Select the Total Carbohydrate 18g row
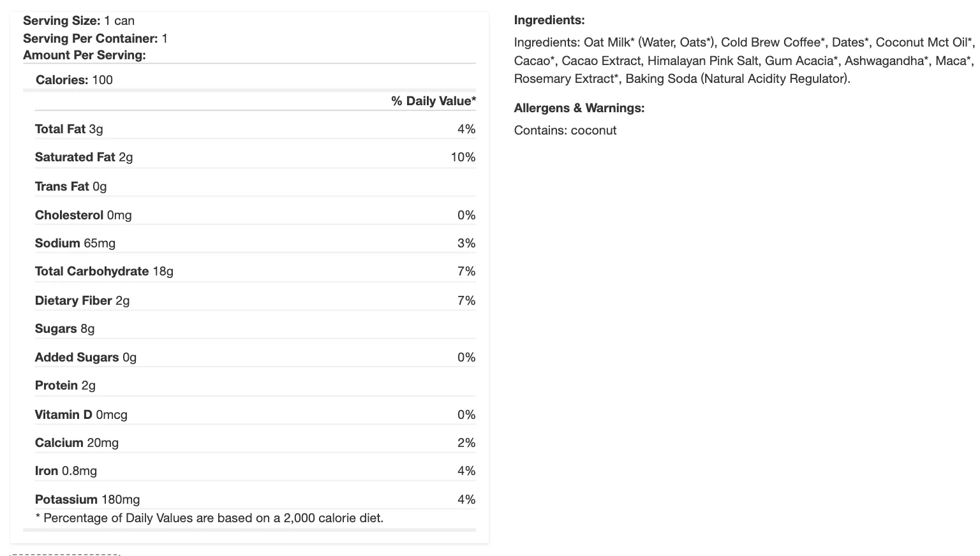This screenshot has height=556, width=980. (x=104, y=271)
